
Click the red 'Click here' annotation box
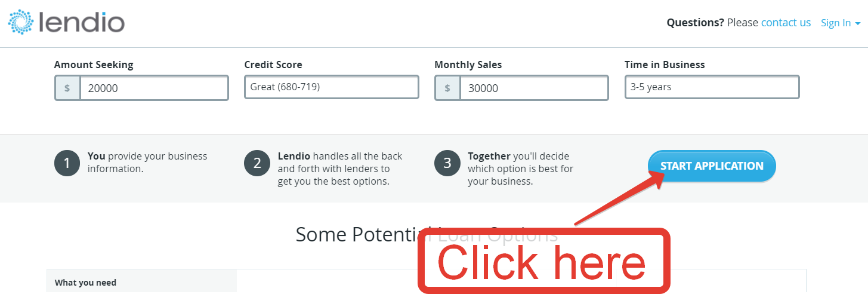point(543,262)
